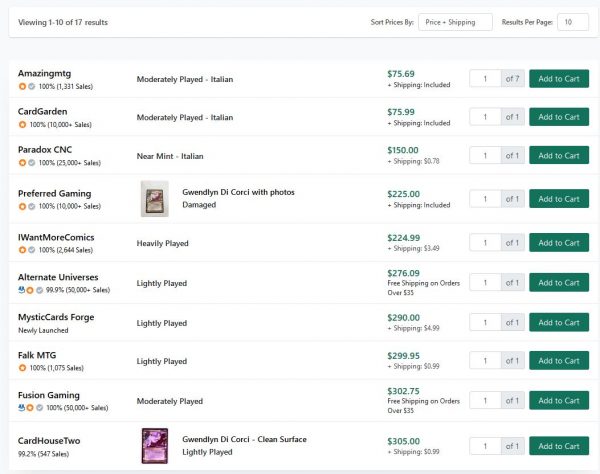Open the Preferred Gaming damaged card photo
600x474 pixels.
pyautogui.click(x=154, y=198)
